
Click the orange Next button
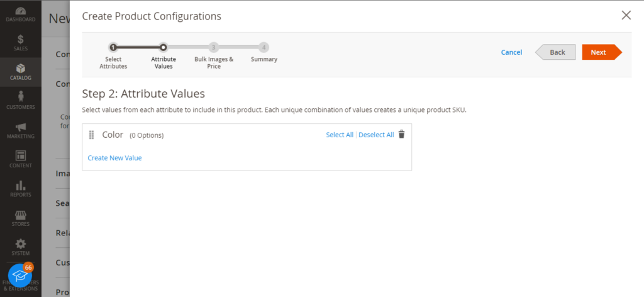click(602, 52)
